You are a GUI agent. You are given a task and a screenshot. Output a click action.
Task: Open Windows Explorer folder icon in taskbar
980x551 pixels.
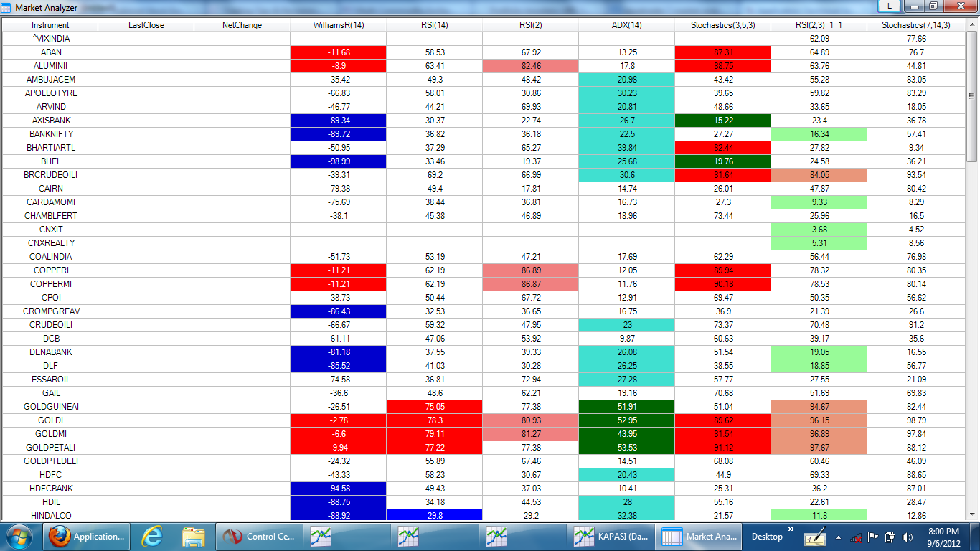click(x=194, y=536)
